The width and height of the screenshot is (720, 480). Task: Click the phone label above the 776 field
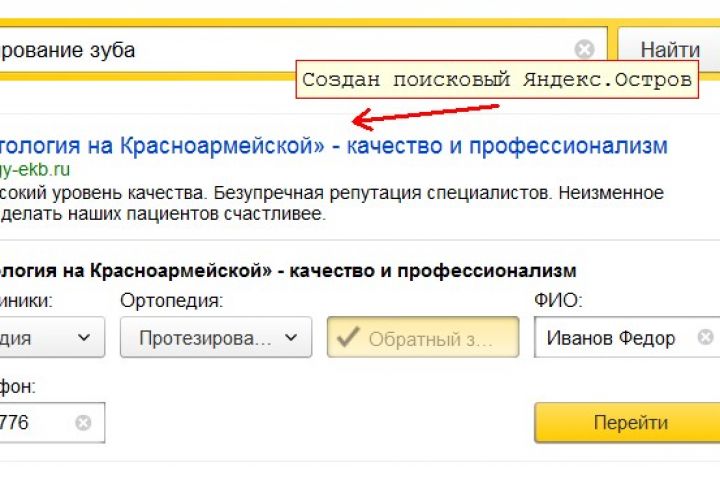[x=20, y=385]
